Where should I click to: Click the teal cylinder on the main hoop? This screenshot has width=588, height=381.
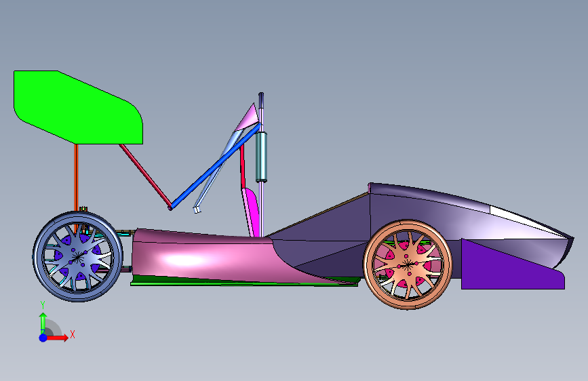[x=261, y=157]
